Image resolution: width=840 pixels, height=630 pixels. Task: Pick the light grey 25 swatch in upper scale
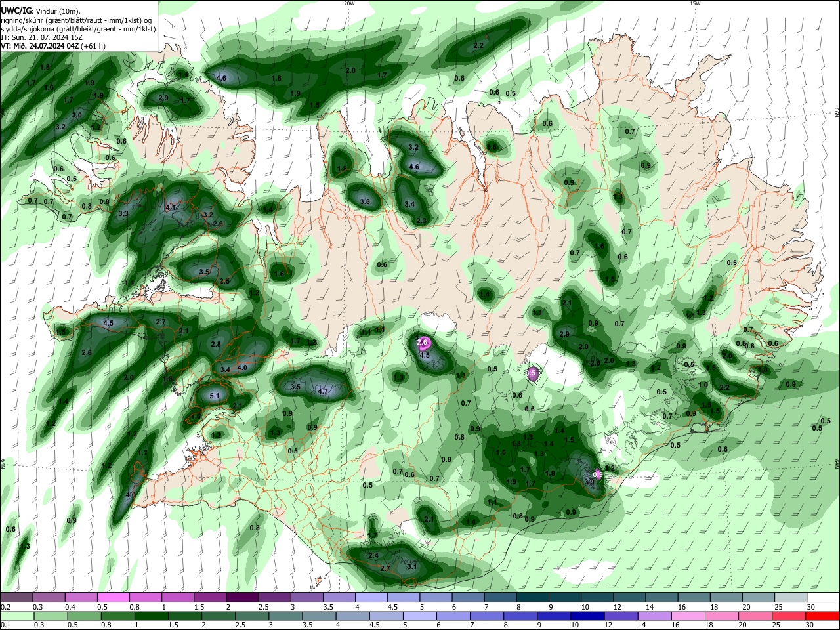tap(791, 597)
